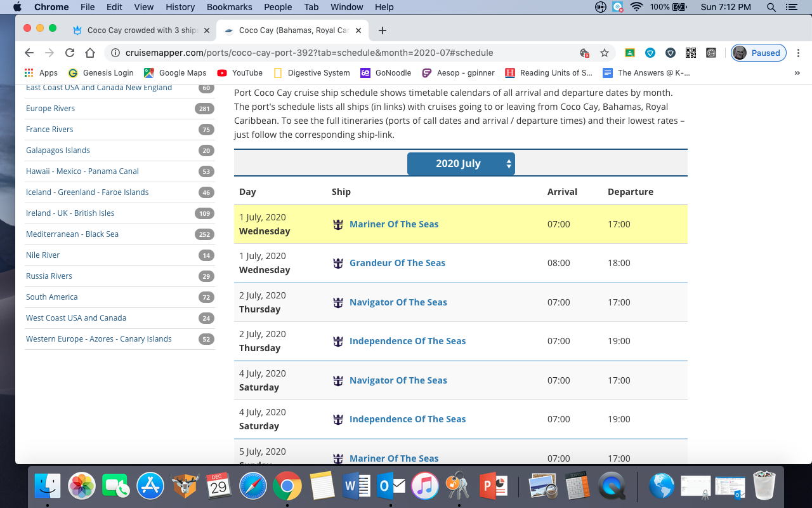The height and width of the screenshot is (508, 812).
Task: Open the Bookmarks menu
Action: 230,7
